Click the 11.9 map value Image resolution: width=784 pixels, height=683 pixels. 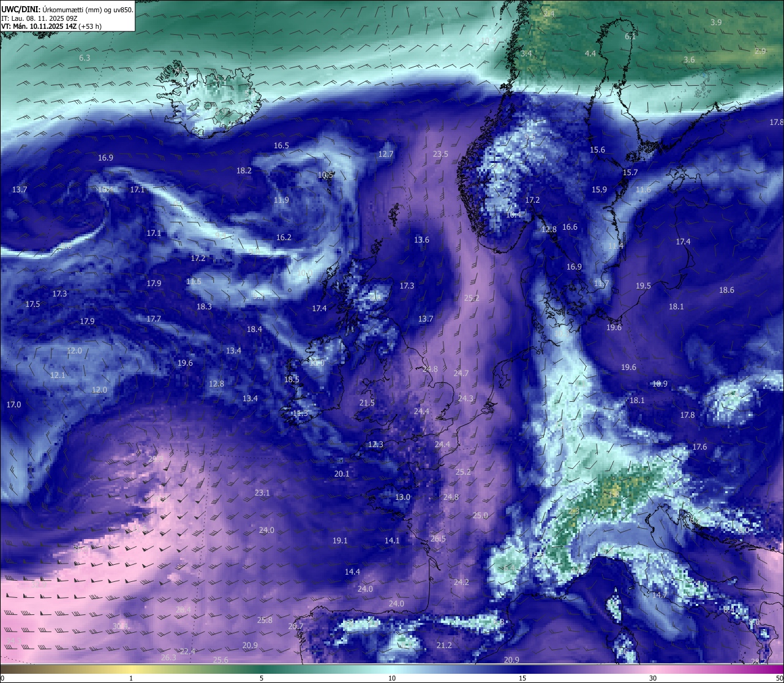pos(281,200)
